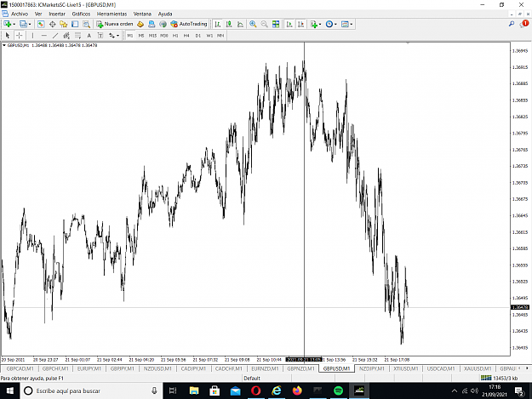
Task: Launch MetaEditor with the yellow book icon
Action: (140, 24)
